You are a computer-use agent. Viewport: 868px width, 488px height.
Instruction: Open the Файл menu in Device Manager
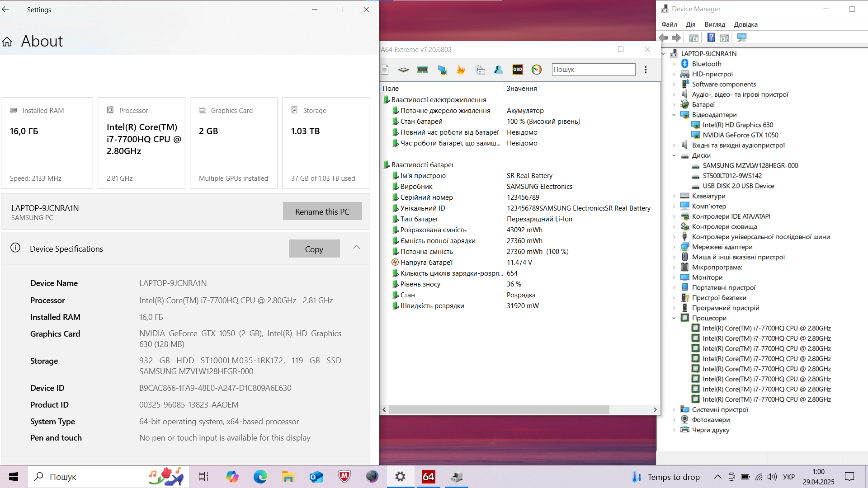coord(669,24)
